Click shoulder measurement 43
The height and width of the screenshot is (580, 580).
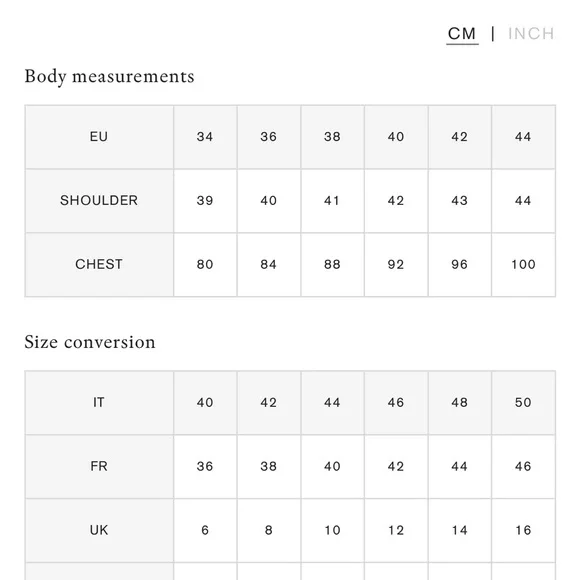click(x=459, y=201)
